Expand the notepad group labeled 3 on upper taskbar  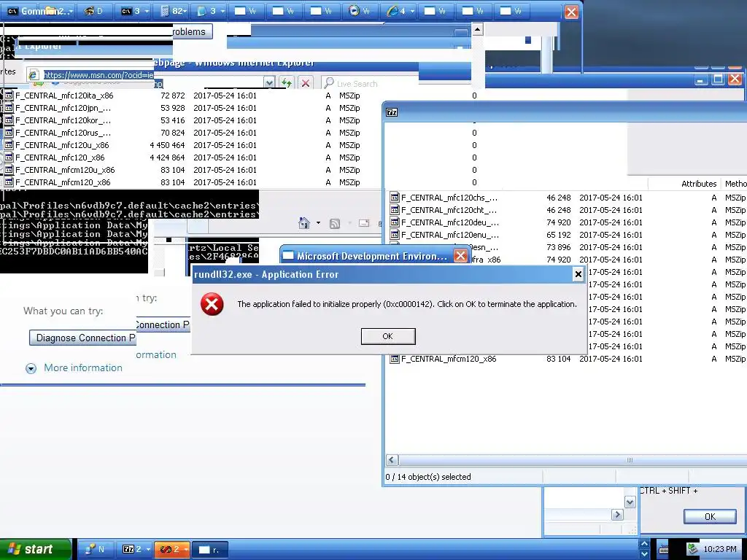point(211,11)
